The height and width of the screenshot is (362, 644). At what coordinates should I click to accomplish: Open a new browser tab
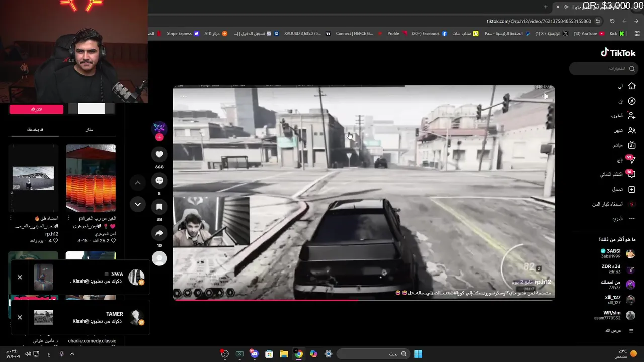(546, 7)
